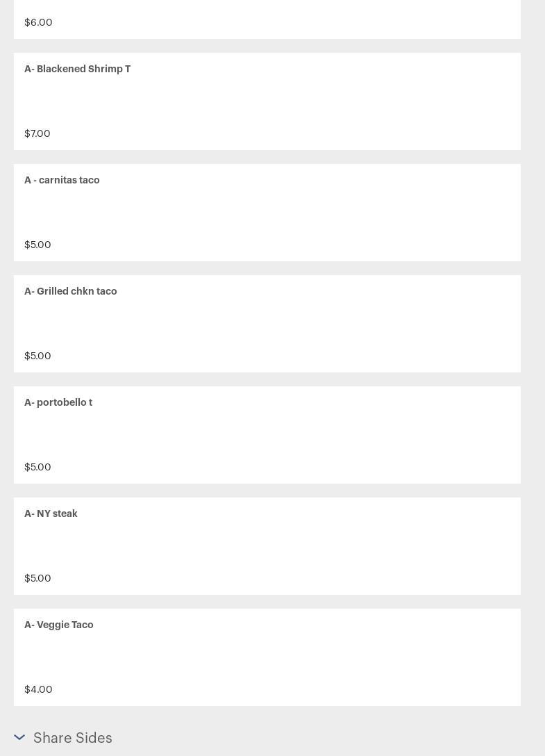
Task: Click the $5.00 price under Grilled chkn taco
Action: tap(37, 356)
